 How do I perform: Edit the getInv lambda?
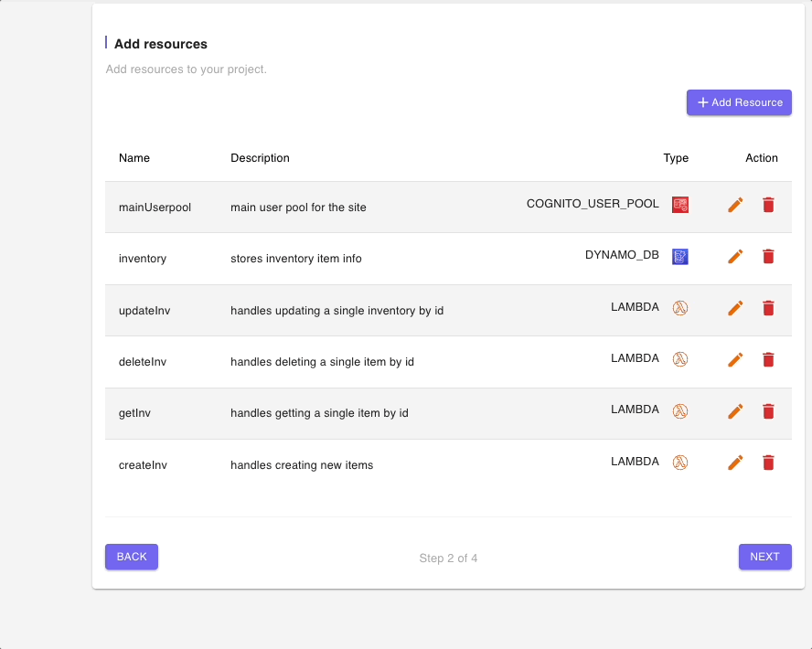point(735,411)
